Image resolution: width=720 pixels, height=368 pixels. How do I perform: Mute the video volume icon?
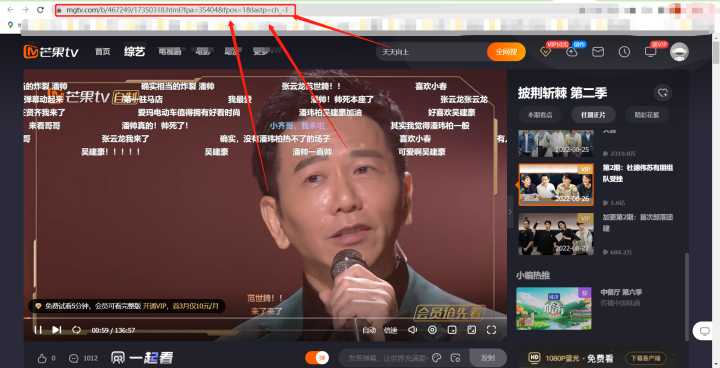tap(412, 330)
